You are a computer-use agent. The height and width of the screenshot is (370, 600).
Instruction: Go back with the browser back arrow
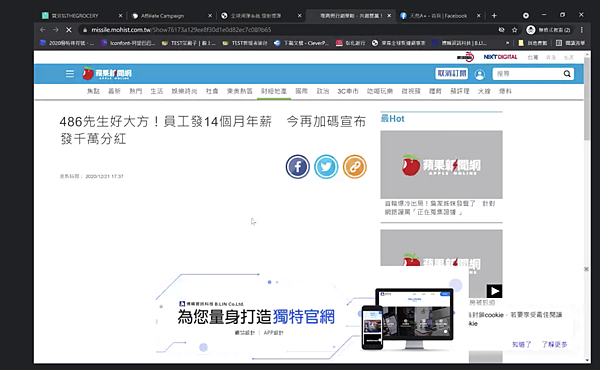pyautogui.click(x=42, y=30)
